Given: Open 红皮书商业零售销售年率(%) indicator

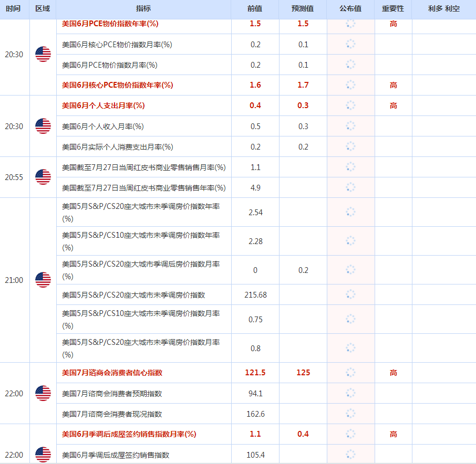Looking at the screenshot, I should click(x=144, y=188).
